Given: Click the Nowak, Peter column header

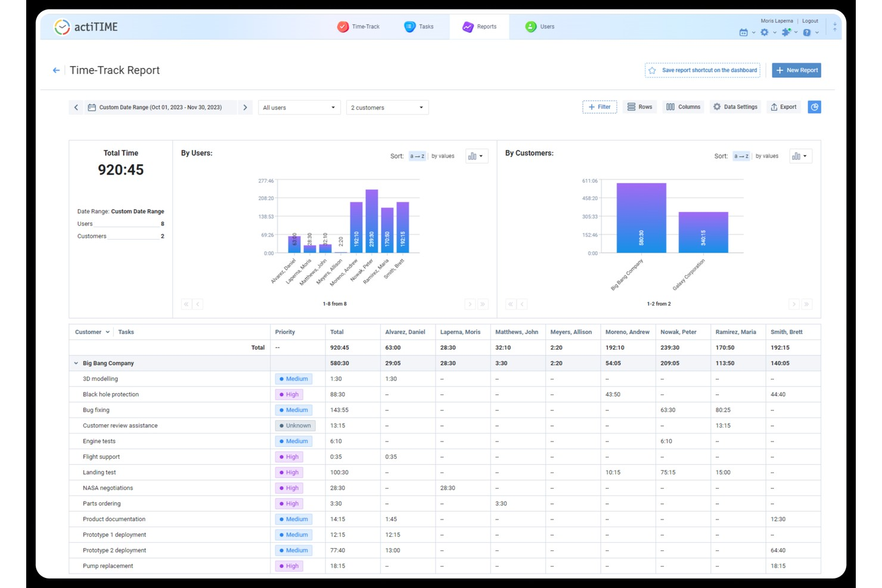Looking at the screenshot, I should pyautogui.click(x=678, y=332).
